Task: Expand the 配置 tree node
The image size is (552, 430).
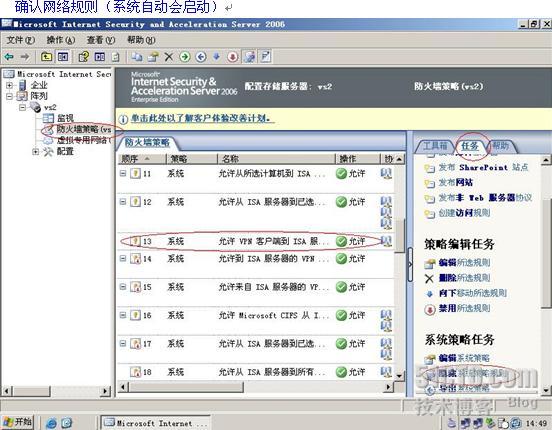Action: pos(35,151)
